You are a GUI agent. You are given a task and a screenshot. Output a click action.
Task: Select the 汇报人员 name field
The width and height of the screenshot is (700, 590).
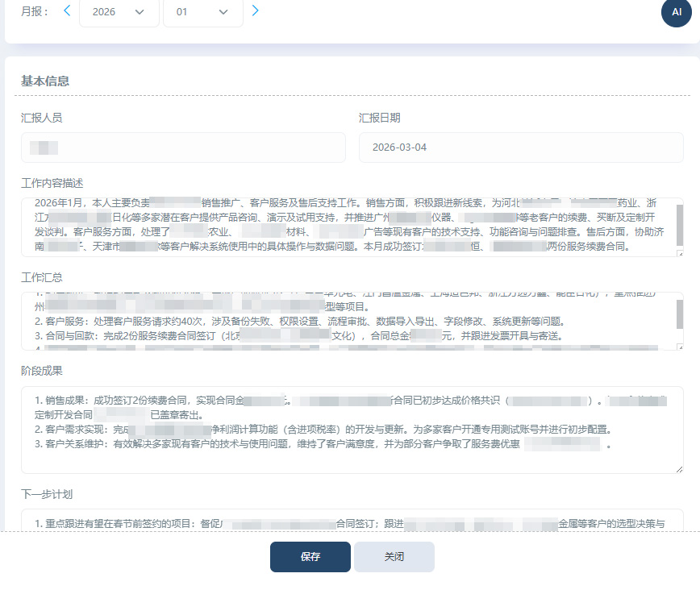coord(183,147)
